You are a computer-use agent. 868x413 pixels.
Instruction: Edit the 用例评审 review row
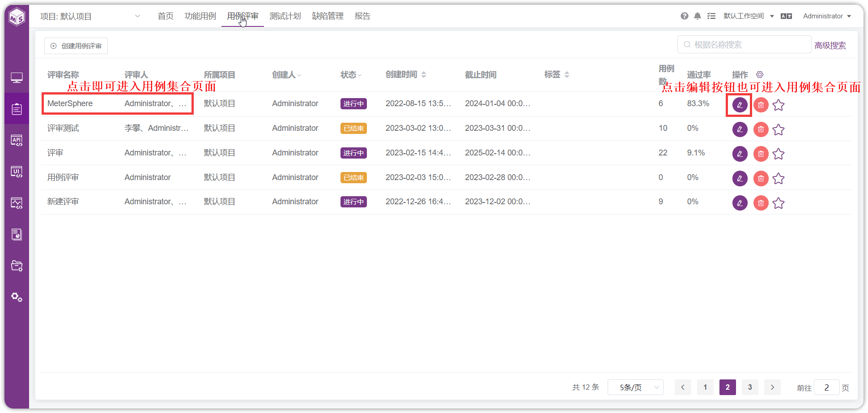(x=740, y=178)
